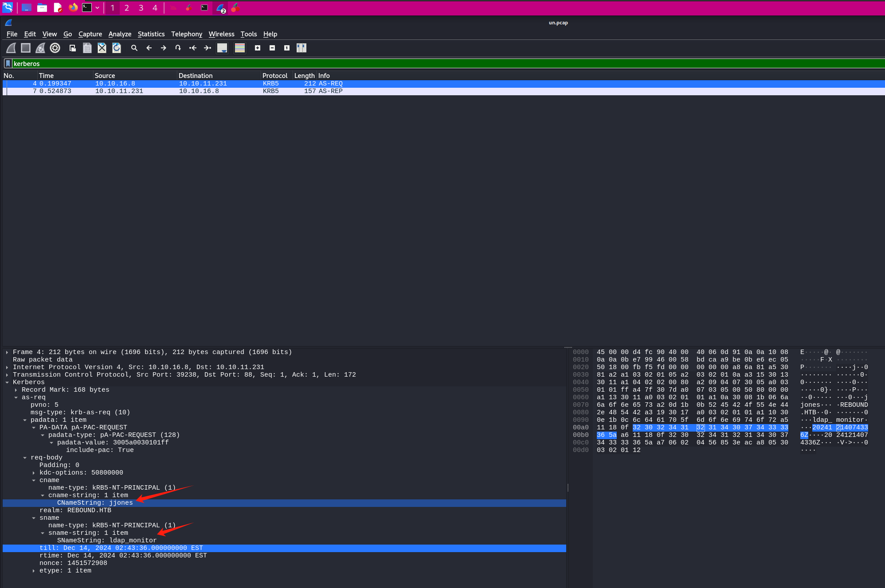Expand the Frame 4 tree node
The height and width of the screenshot is (588, 885).
pyautogui.click(x=7, y=352)
